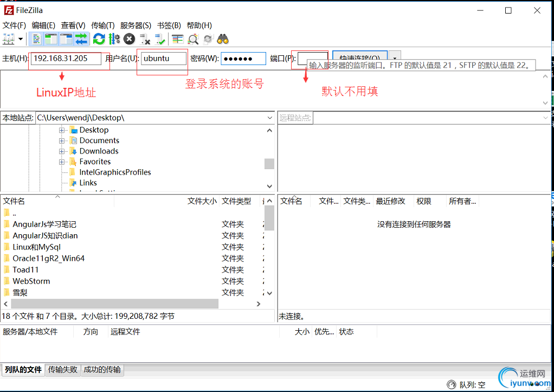The width and height of the screenshot is (554, 392).
Task: Click the host field with 192.168.31.205
Action: 66,59
